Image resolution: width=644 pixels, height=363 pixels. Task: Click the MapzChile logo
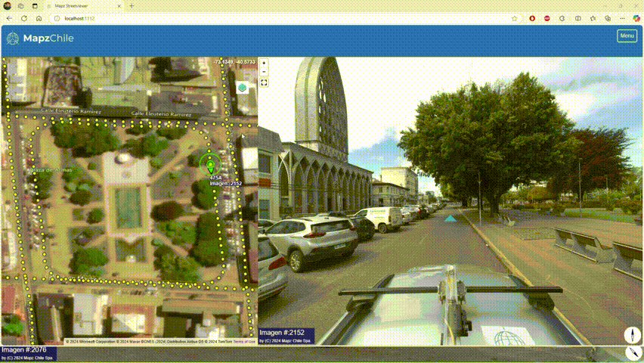(x=40, y=38)
